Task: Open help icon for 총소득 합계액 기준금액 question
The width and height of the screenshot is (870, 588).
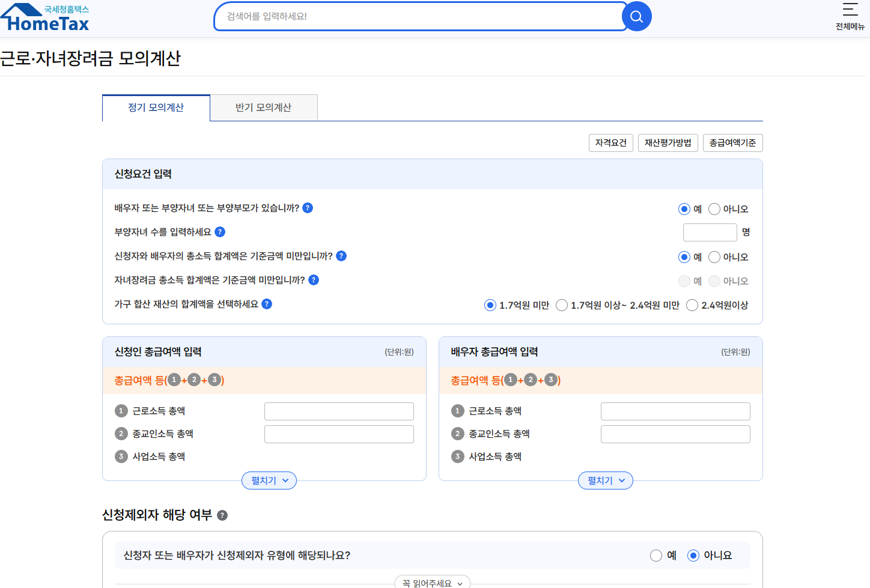Action: click(x=341, y=256)
